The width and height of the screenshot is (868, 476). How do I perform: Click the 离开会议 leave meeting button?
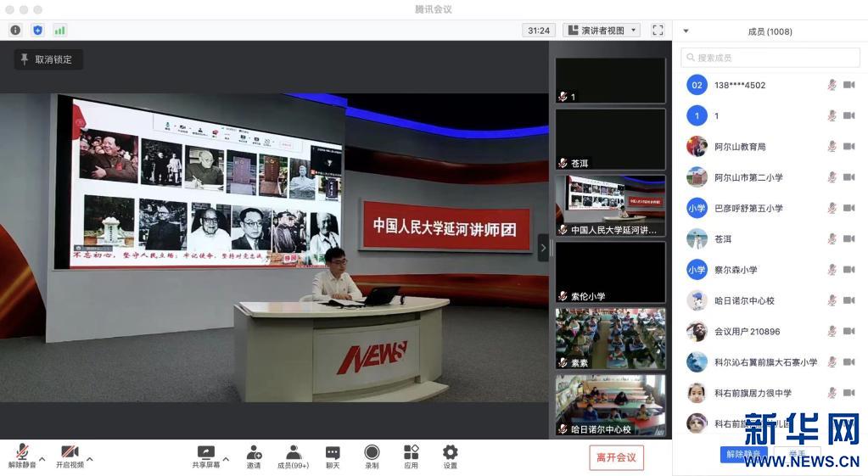coord(616,457)
